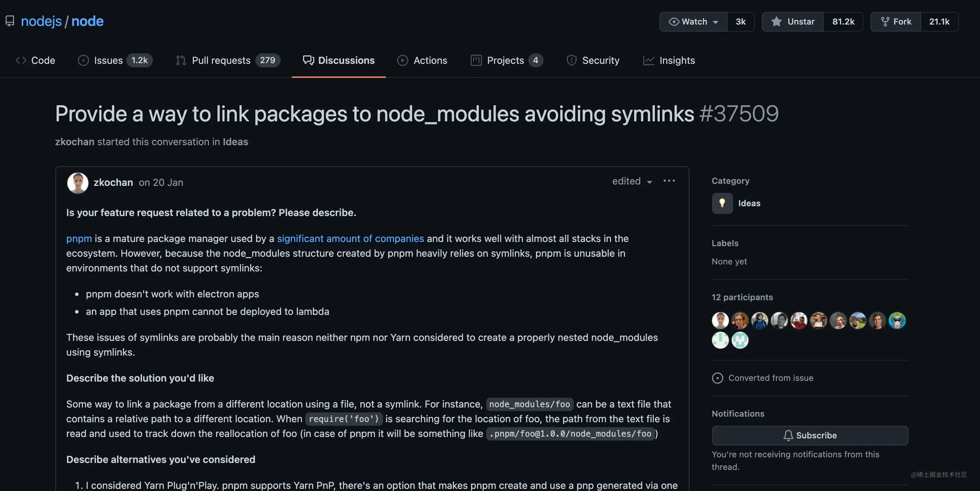Select the Discussions tab
This screenshot has height=491, width=980.
tap(338, 60)
